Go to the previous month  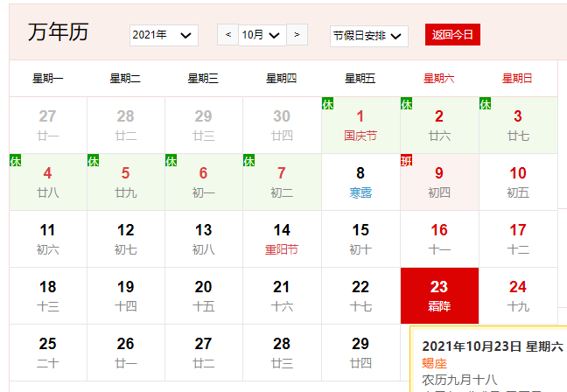tap(227, 35)
